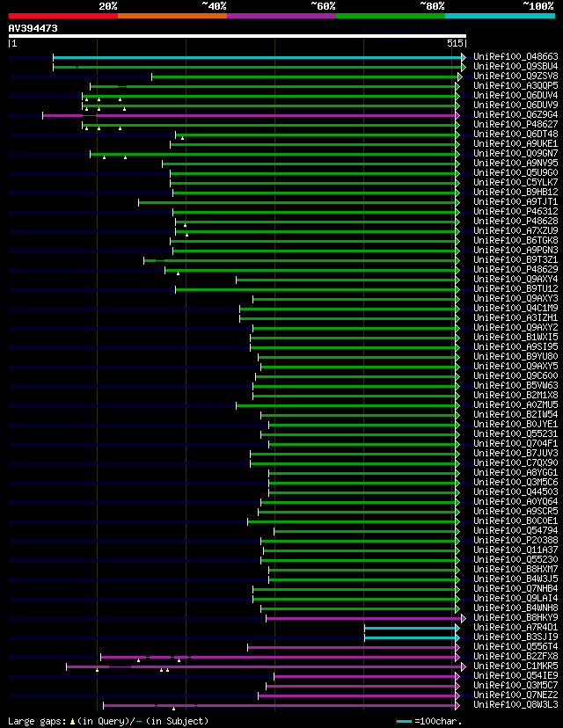Click the UniRef100_Q556T4 label
The height and width of the screenshot is (728, 563).
pyautogui.click(x=515, y=647)
